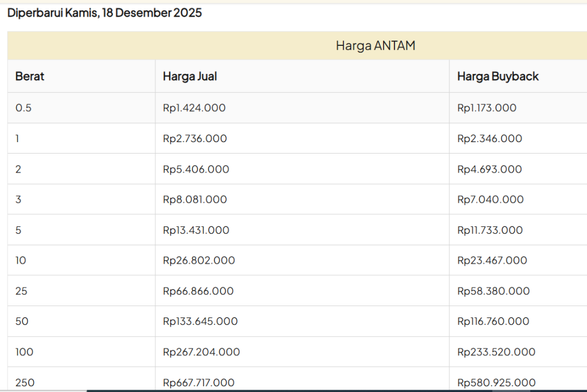Click the Harga ANTAM table title
This screenshot has width=587, height=392.
click(375, 46)
